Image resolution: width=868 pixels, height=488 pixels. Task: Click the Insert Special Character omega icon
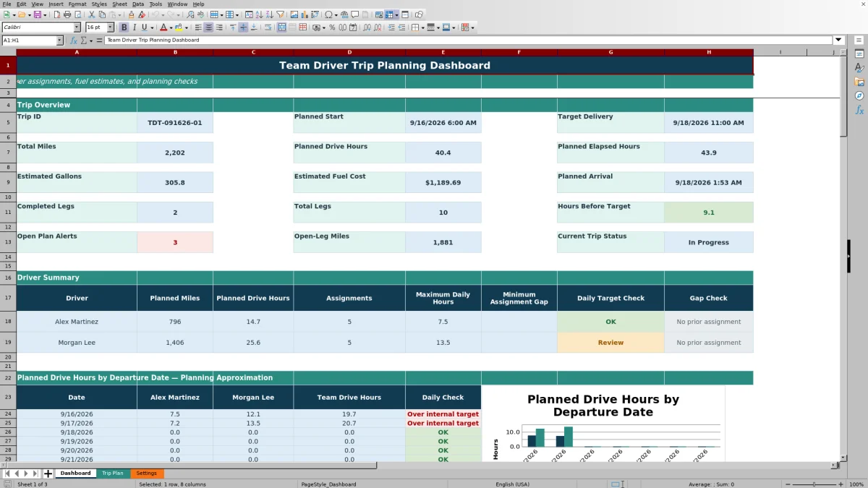(x=328, y=14)
